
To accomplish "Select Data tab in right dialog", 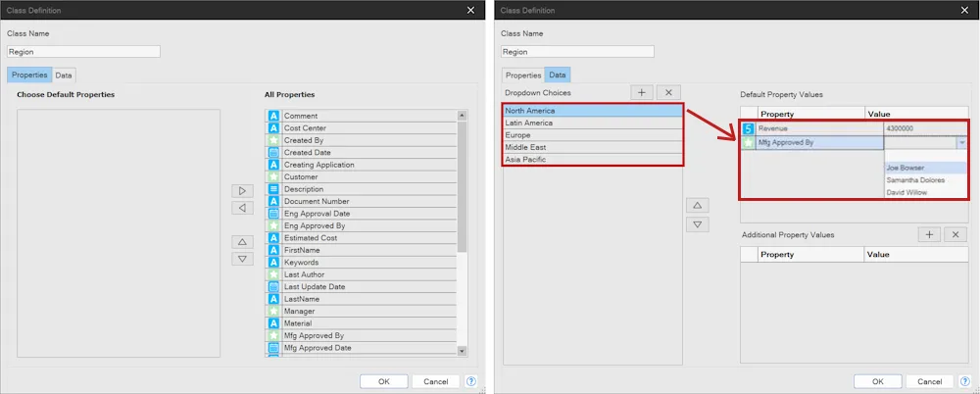I will pyautogui.click(x=558, y=75).
